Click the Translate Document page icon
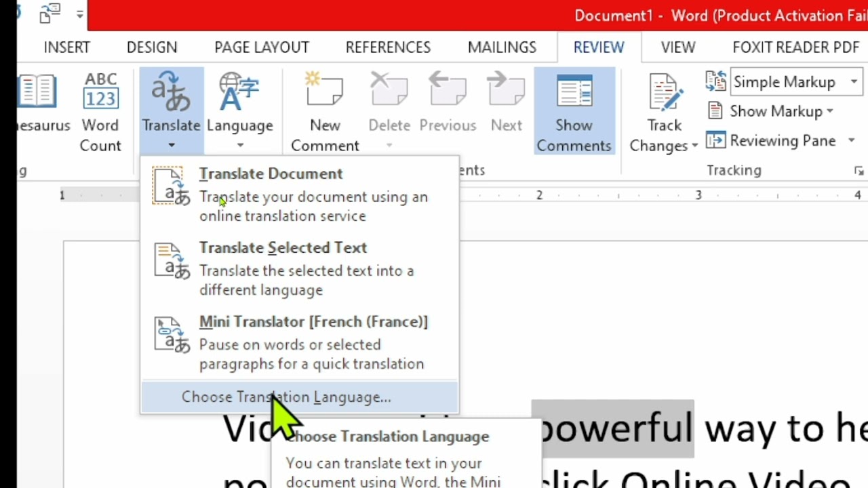 [x=172, y=186]
